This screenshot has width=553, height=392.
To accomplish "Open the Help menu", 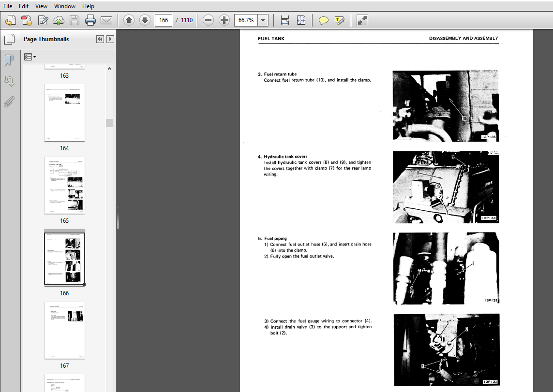I will click(88, 6).
